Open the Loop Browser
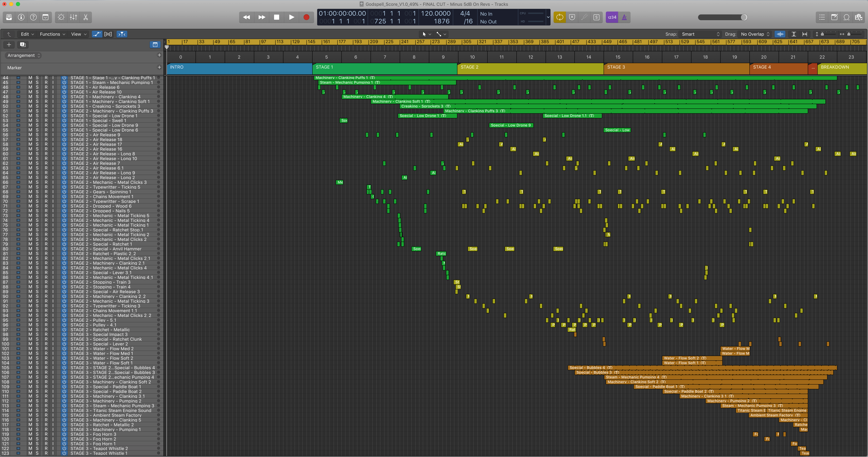 tap(846, 17)
